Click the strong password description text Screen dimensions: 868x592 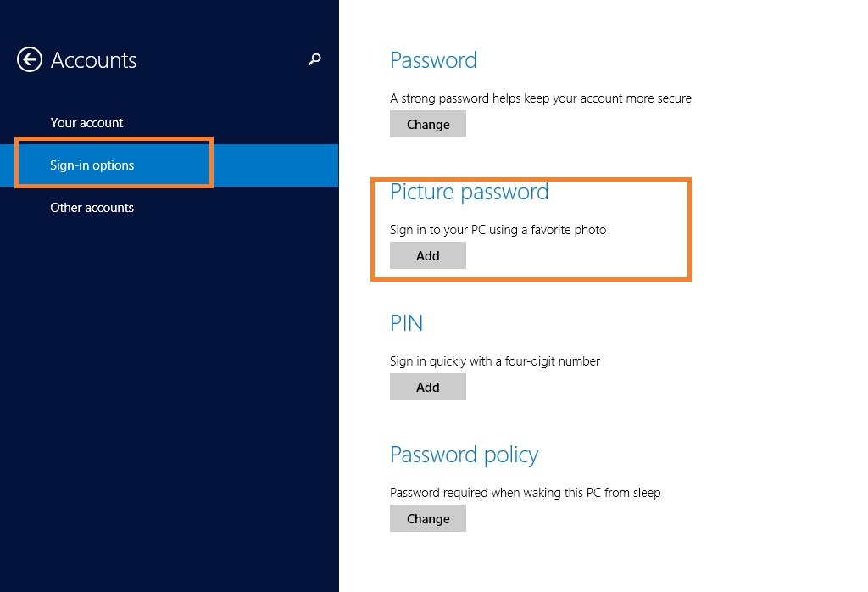click(x=540, y=98)
